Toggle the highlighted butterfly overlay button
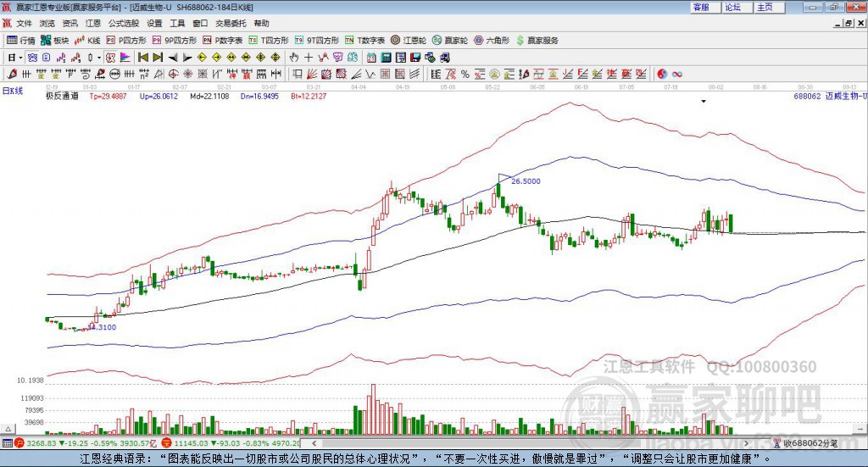The image size is (868, 467). (32, 57)
